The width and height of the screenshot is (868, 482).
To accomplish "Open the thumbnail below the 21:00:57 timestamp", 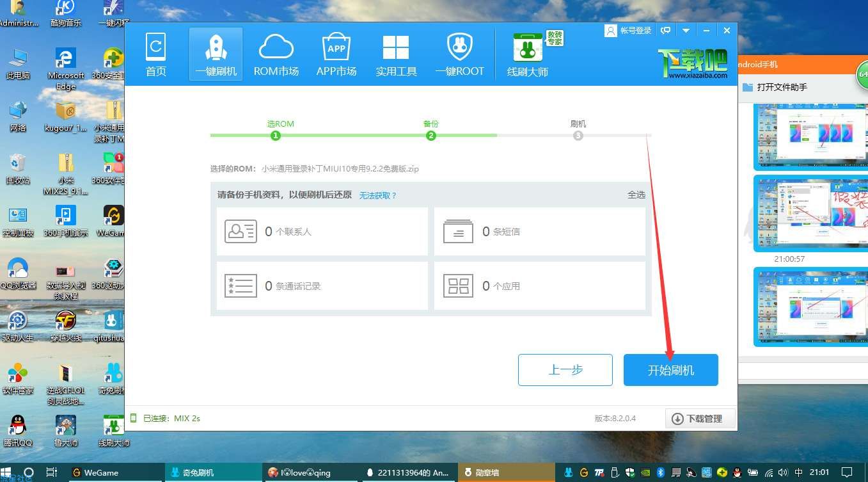I will (x=810, y=307).
